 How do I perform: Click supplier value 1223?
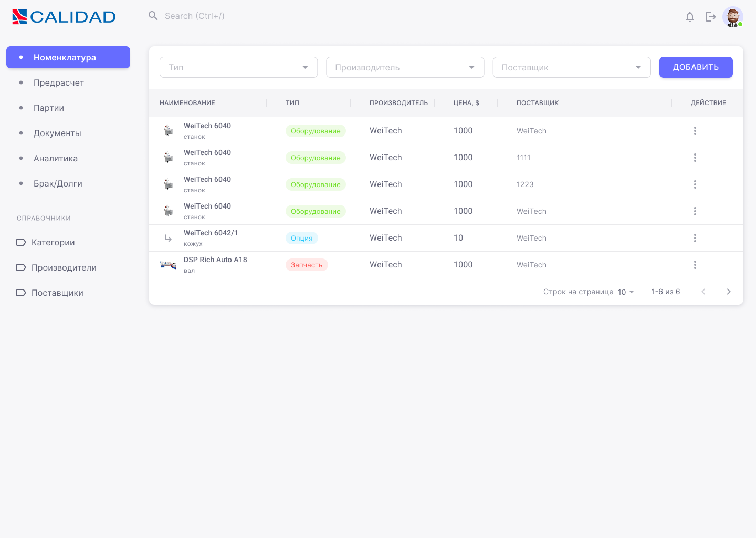[525, 184]
